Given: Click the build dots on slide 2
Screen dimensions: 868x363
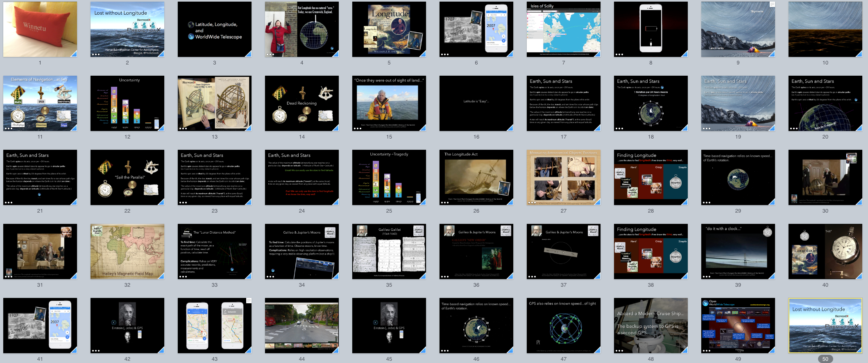Looking at the screenshot, I should (95, 54).
